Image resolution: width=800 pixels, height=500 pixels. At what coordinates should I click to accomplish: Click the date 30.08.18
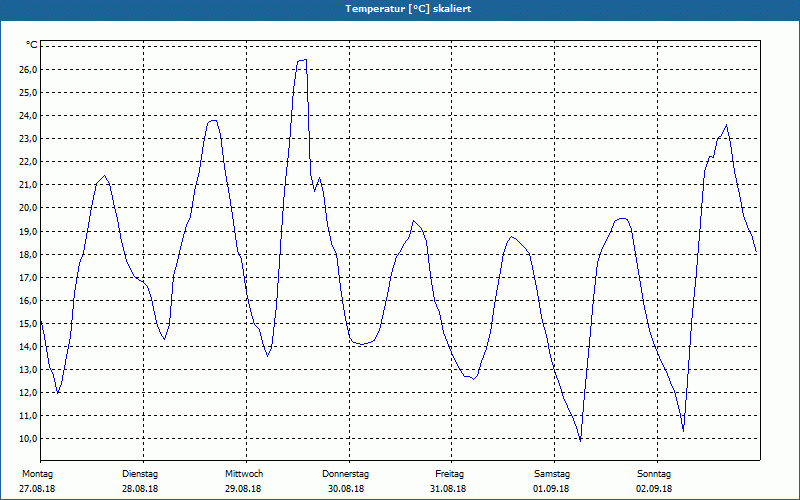tap(346, 488)
